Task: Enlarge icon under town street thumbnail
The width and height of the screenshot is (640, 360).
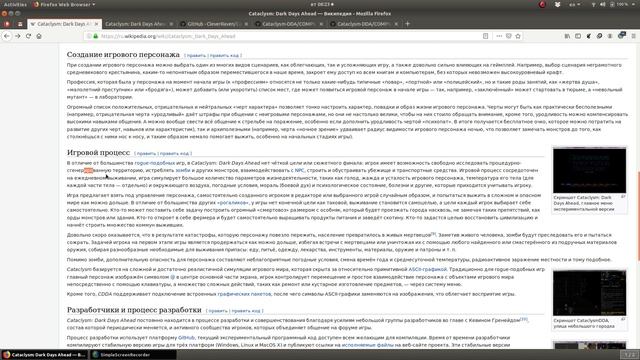Action: pyautogui.click(x=623, y=319)
